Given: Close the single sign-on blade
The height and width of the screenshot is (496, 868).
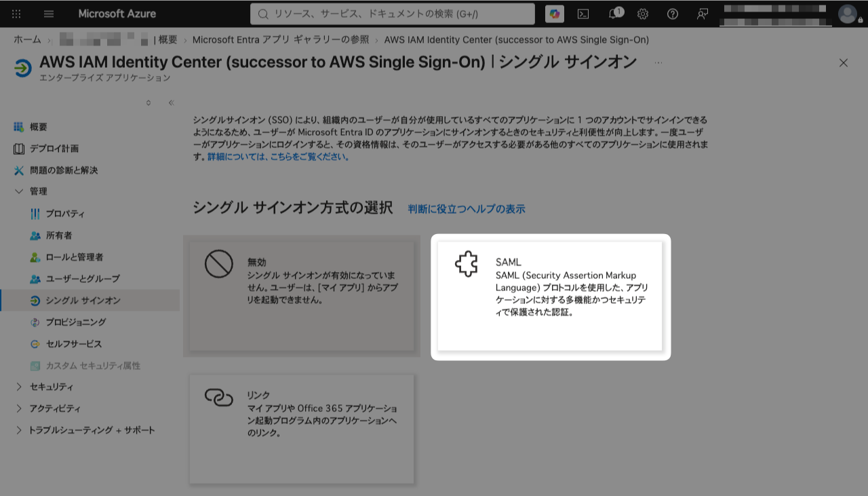Looking at the screenshot, I should pos(844,62).
